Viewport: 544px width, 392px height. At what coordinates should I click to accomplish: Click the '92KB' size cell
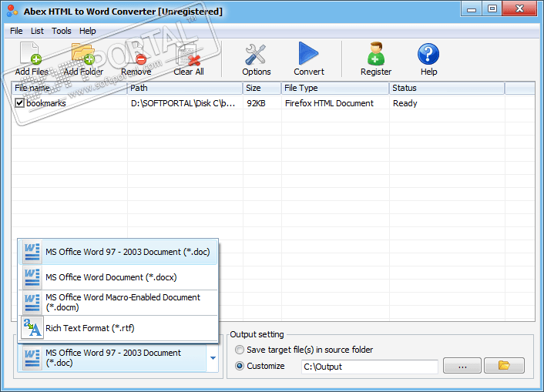pyautogui.click(x=256, y=103)
